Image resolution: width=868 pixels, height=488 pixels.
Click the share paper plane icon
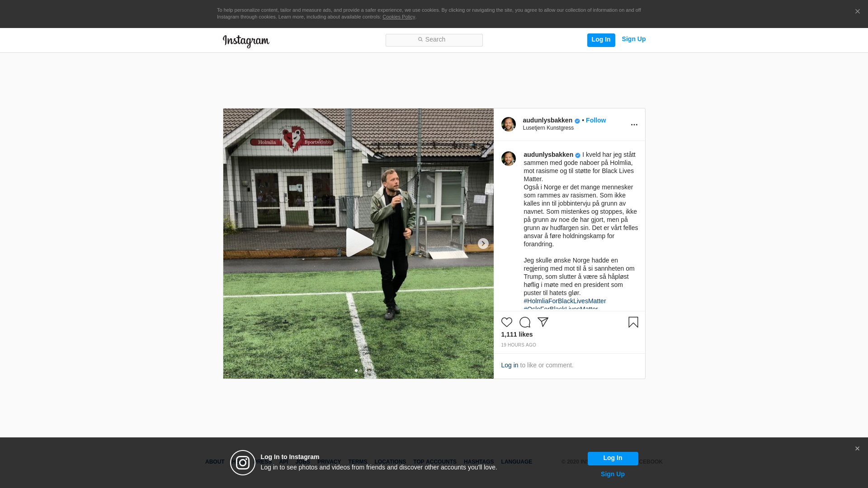(542, 322)
